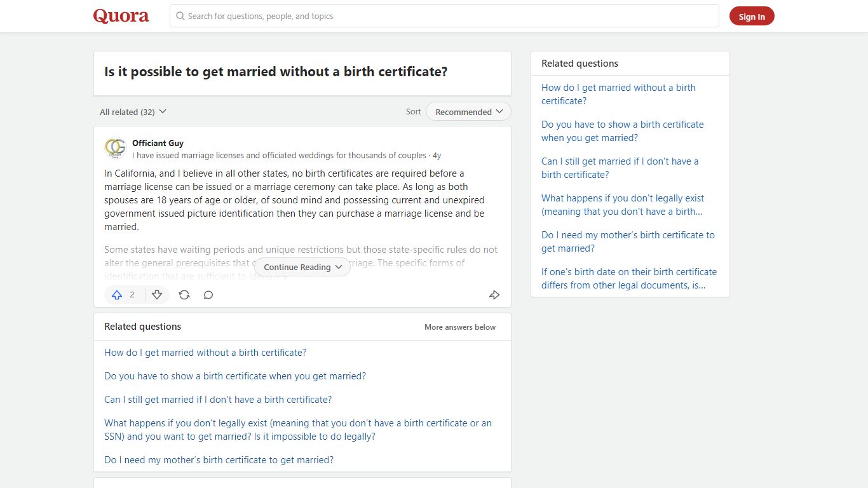
Task: Sign In to Quora
Action: click(x=752, y=17)
